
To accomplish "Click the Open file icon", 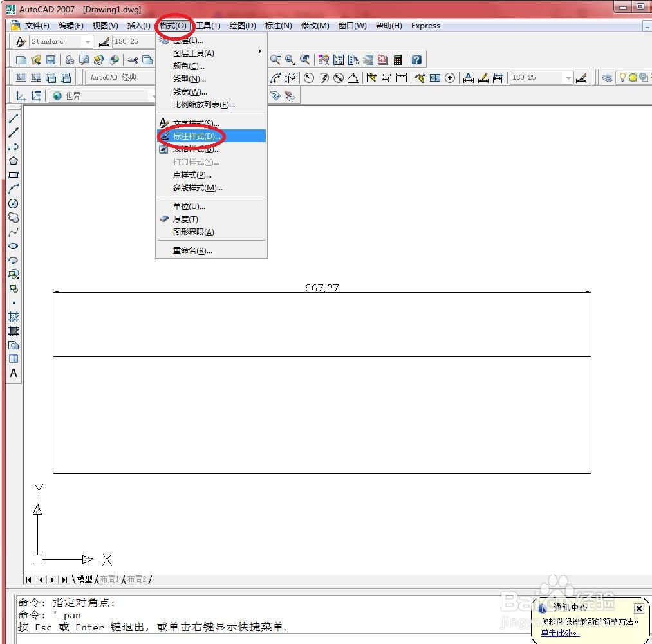I will pyautogui.click(x=36, y=60).
